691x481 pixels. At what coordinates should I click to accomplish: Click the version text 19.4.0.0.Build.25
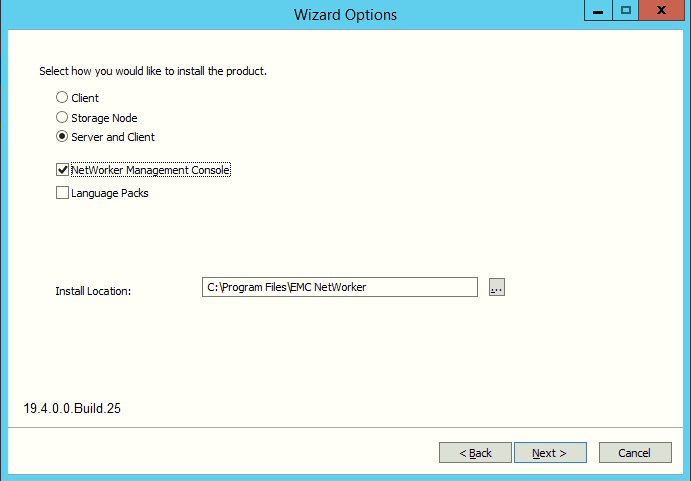click(x=72, y=409)
